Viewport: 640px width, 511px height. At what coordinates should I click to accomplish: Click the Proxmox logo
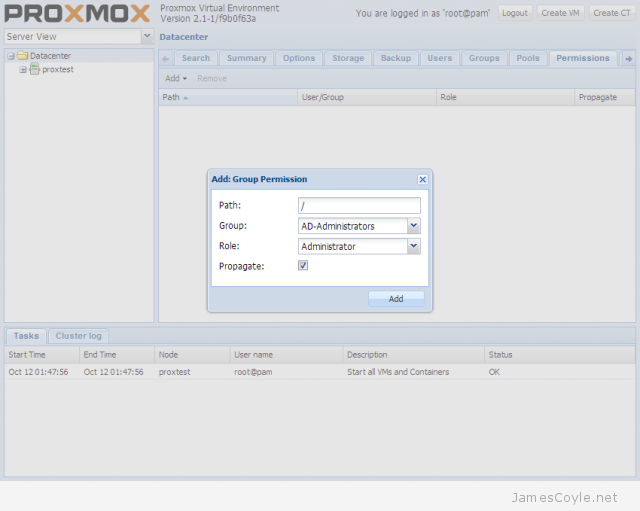pos(77,13)
